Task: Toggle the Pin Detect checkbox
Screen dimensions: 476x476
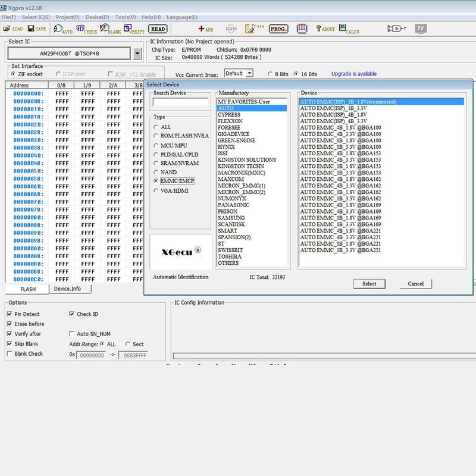Action: click(x=10, y=314)
